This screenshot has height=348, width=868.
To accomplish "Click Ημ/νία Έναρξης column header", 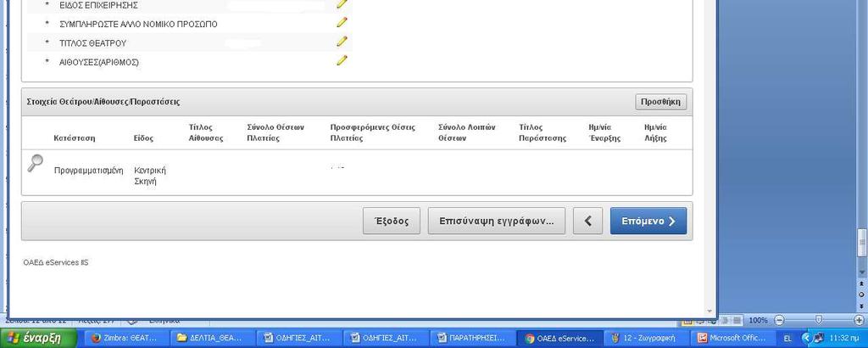I will pyautogui.click(x=604, y=132).
